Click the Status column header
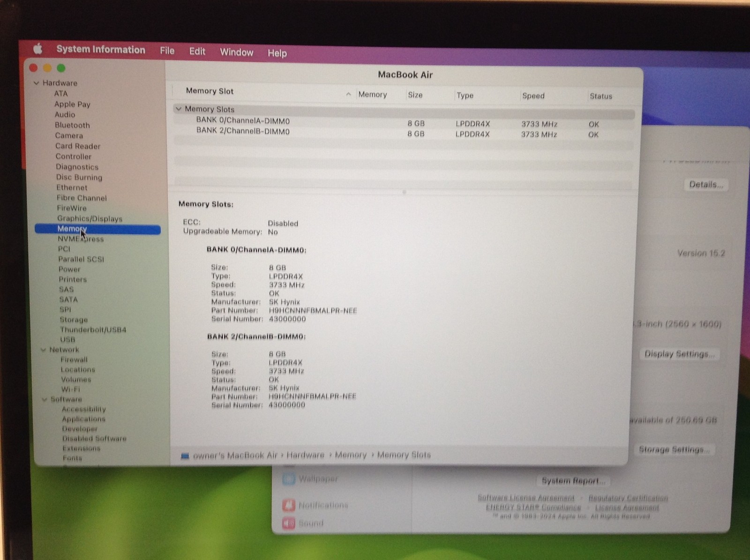This screenshot has height=560, width=750. tap(601, 96)
